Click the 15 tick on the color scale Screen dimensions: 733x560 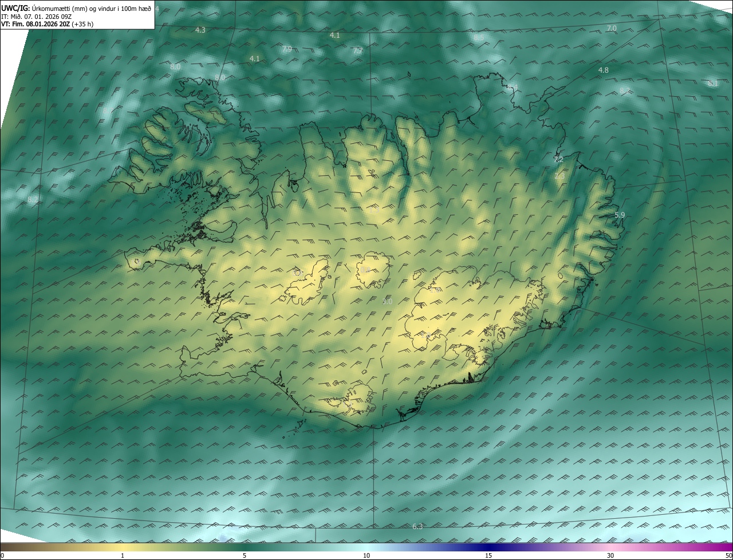coord(488,555)
